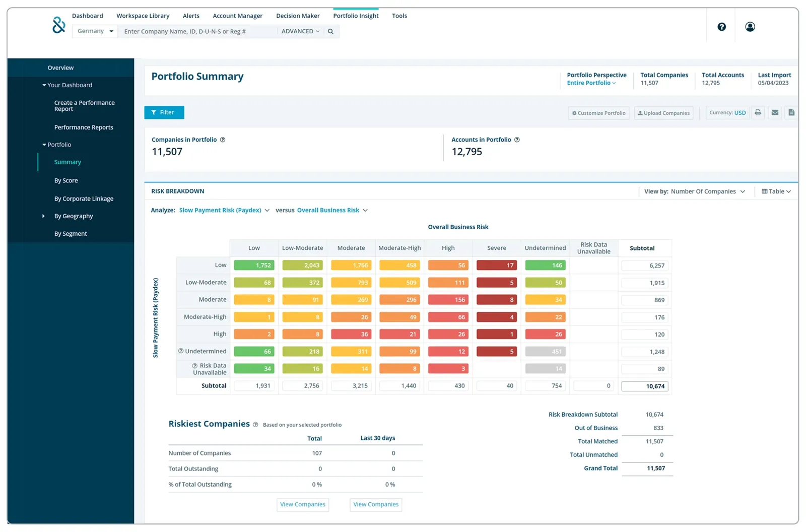Open the user profile icon
Screen dimensions: 806x532
(x=750, y=27)
